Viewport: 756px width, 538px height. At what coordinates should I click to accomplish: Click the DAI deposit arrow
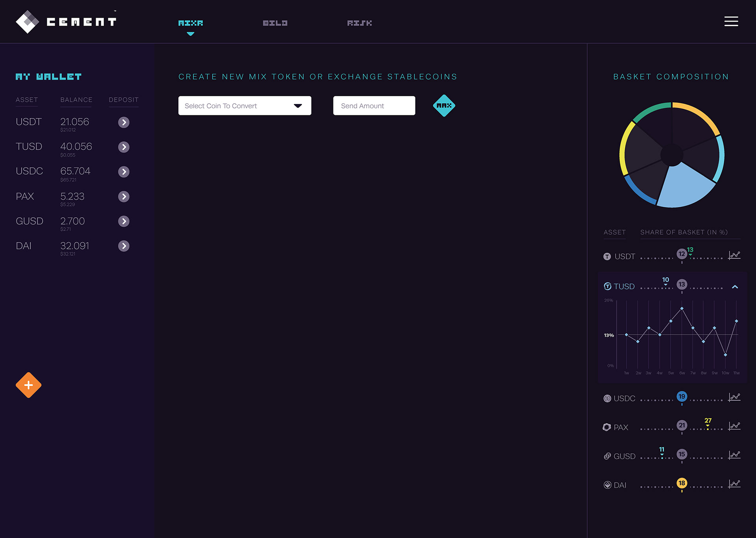pos(124,246)
